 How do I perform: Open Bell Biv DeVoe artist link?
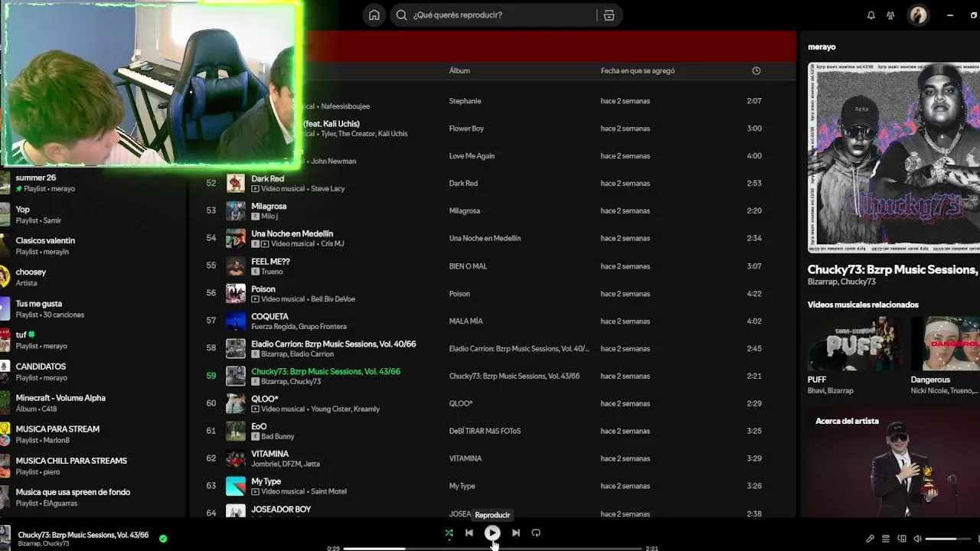[x=333, y=299]
